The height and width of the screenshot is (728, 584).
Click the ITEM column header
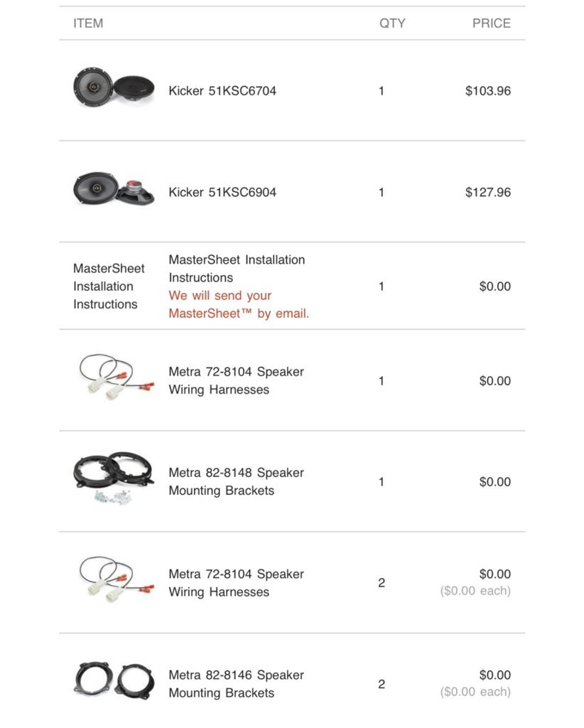pyautogui.click(x=88, y=23)
